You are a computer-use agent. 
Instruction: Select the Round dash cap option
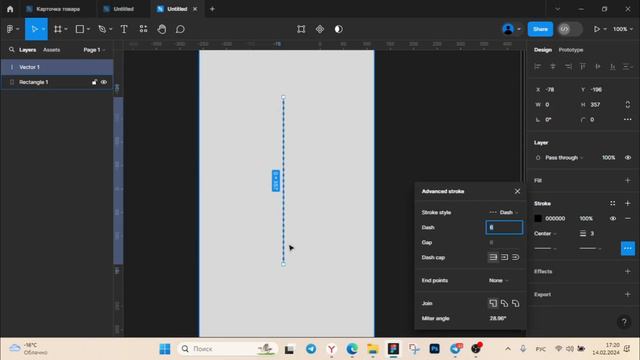click(516, 257)
